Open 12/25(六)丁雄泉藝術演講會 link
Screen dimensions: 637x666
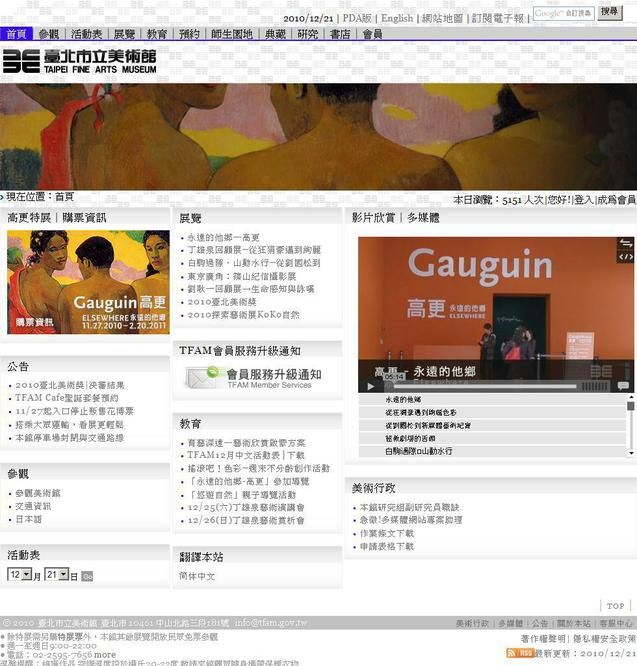(x=246, y=508)
